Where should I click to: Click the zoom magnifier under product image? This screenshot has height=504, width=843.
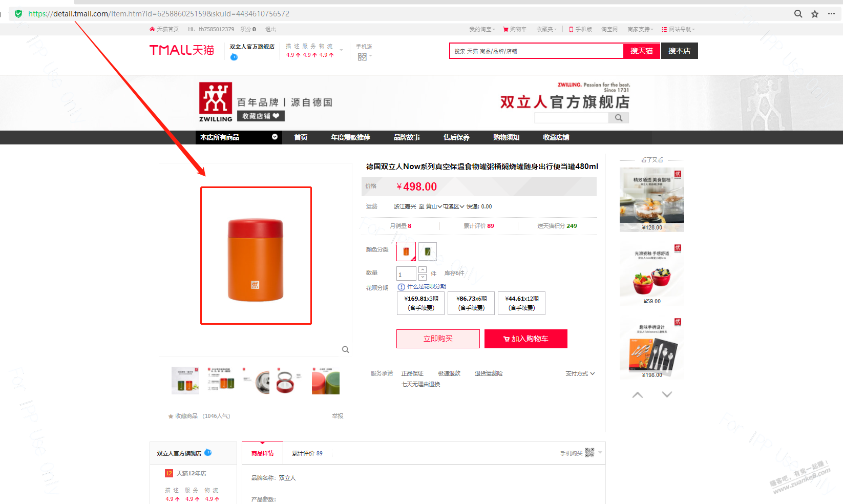pyautogui.click(x=345, y=349)
